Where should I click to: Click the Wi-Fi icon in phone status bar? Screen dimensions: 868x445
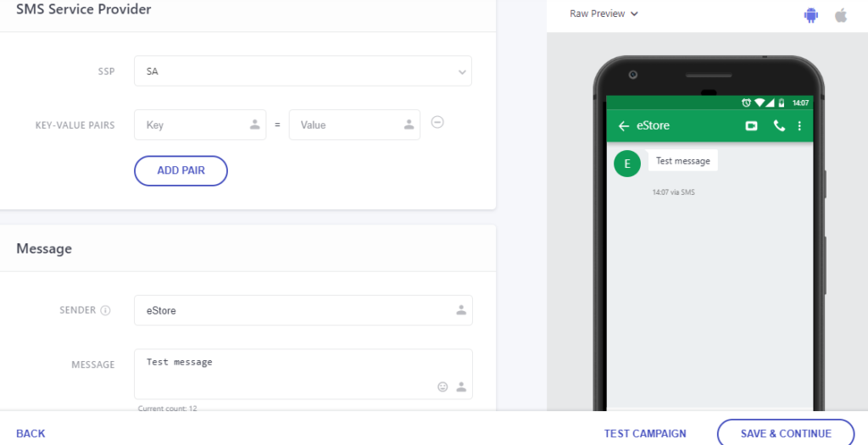pyautogui.click(x=759, y=103)
